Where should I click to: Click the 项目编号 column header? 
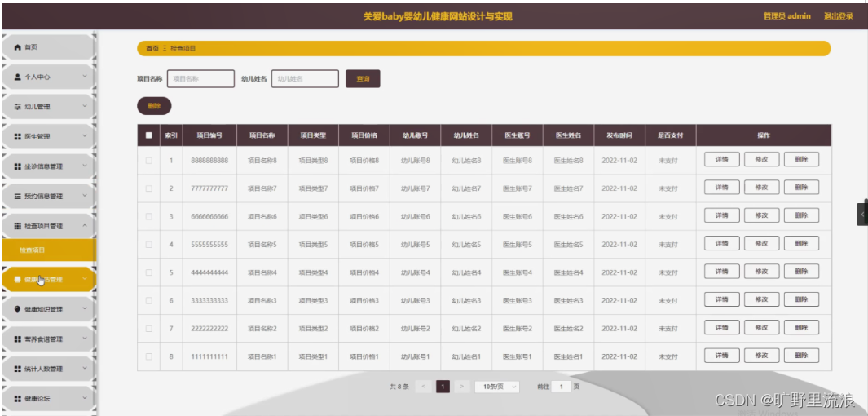click(209, 135)
